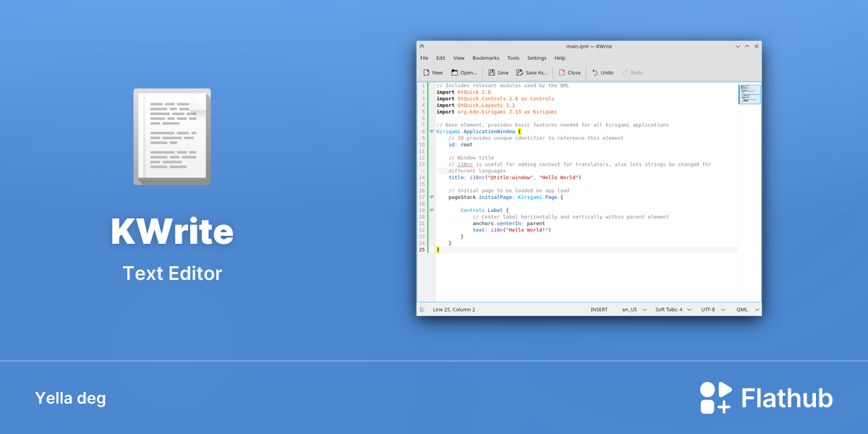Viewport: 868px width, 434px height.
Task: Open the en_US language dropdown
Action: coord(634,310)
